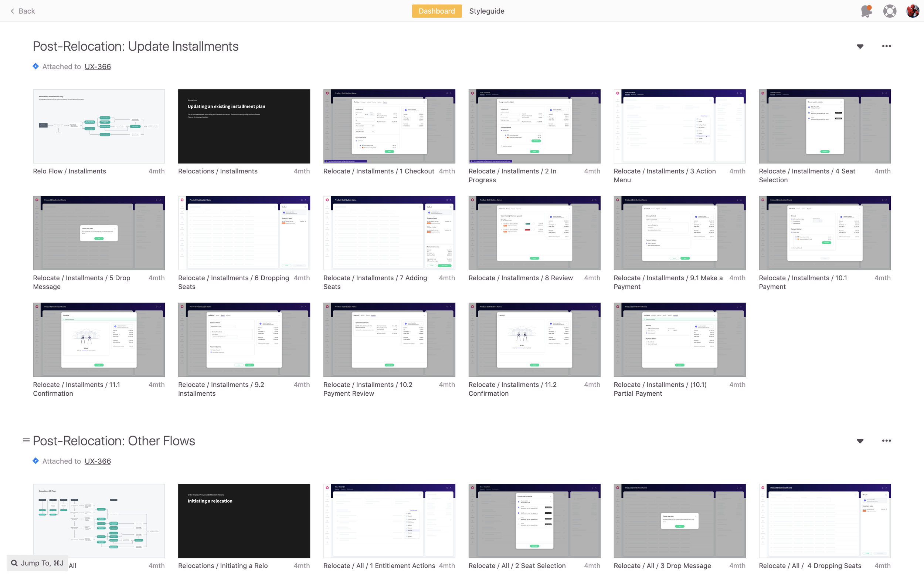Screen dimensions: 924x578
Task: Open the 6 Dropping Seats thumbnail
Action: 244,233
